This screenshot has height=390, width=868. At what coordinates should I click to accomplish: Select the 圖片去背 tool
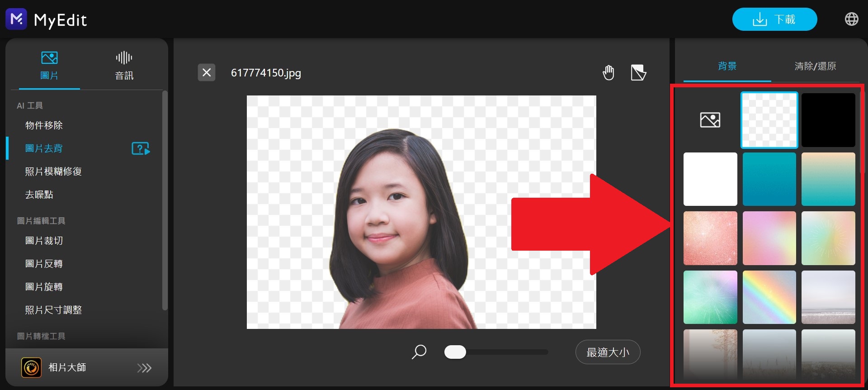click(44, 148)
